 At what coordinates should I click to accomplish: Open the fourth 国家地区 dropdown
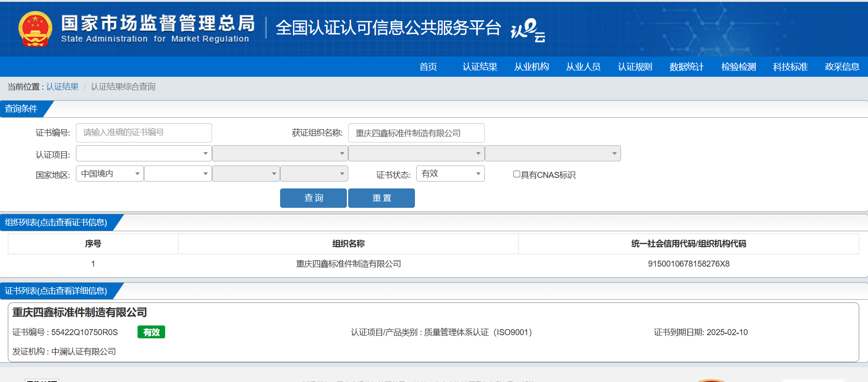[314, 173]
